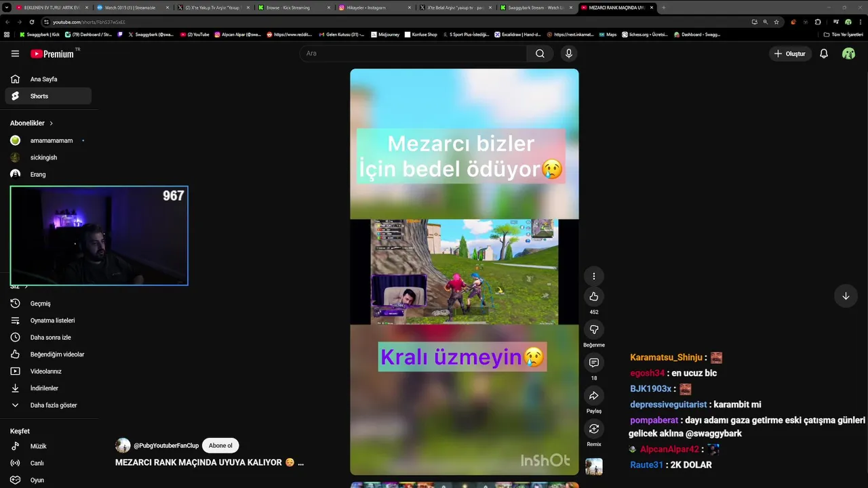Open the Twitch bookmark icon
The width and height of the screenshot is (868, 488).
(x=120, y=35)
